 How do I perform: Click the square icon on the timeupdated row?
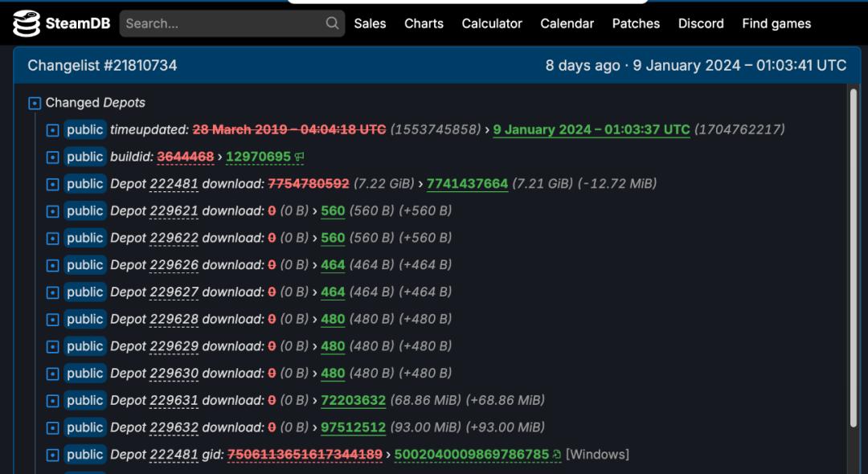click(x=52, y=130)
